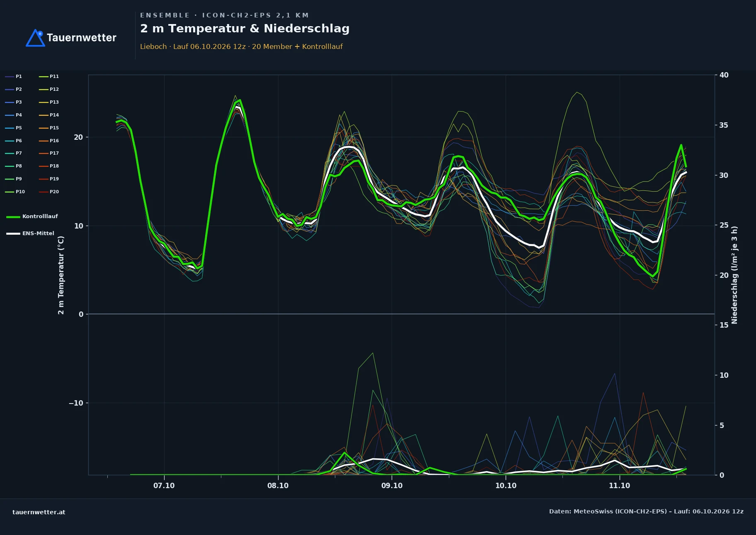Select the P15 legend entry

[49, 128]
